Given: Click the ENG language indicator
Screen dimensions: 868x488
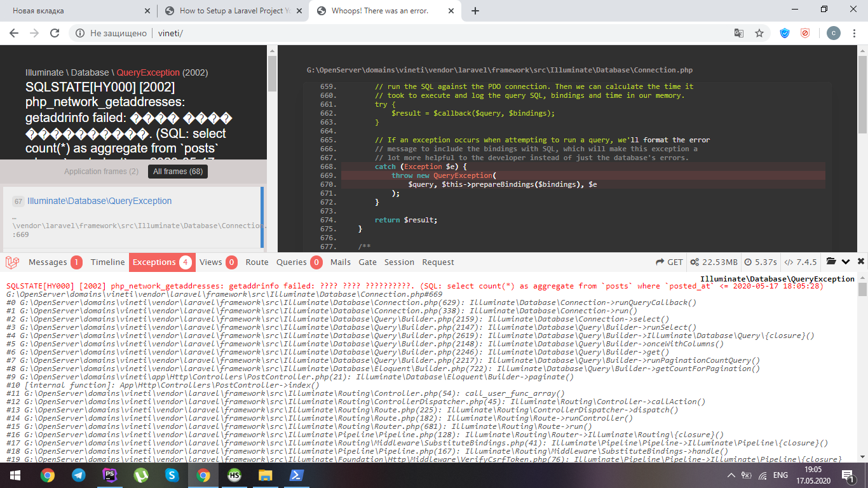Looking at the screenshot, I should pyautogui.click(x=780, y=475).
